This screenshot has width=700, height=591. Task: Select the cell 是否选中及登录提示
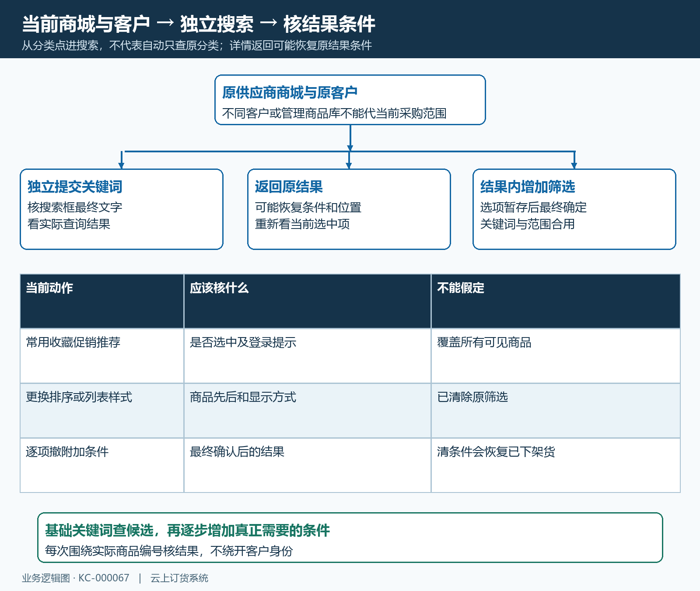click(308, 356)
